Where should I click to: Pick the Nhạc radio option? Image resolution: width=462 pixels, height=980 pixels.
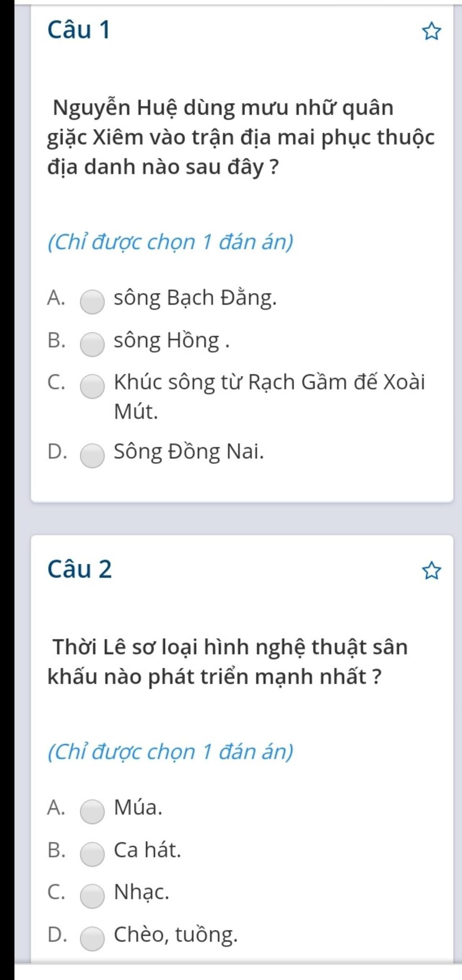[92, 896]
